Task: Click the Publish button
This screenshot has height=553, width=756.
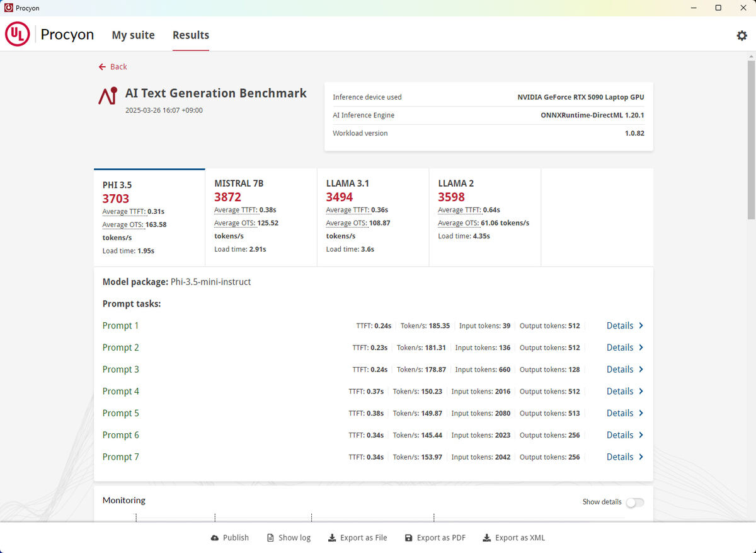Action: (230, 538)
